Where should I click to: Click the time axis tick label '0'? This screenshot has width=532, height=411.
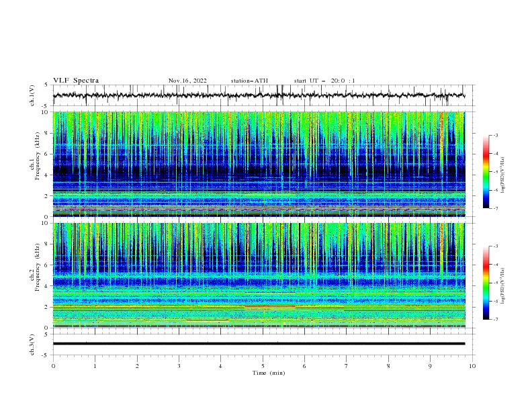(53, 366)
